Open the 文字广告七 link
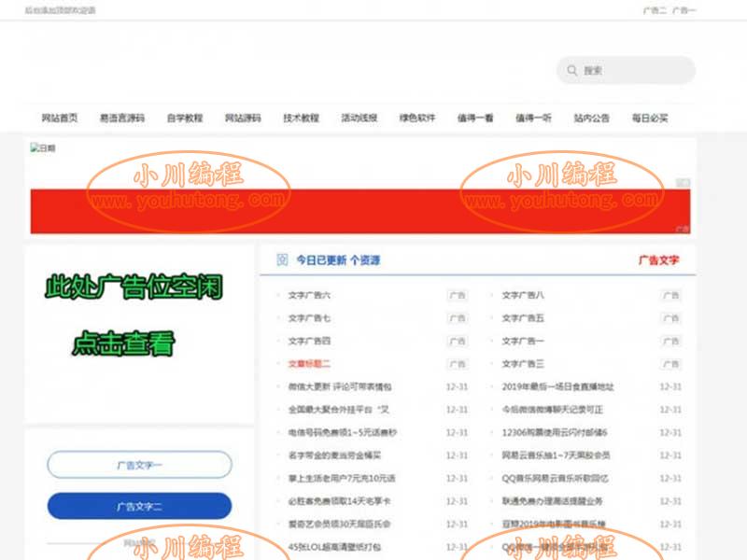 [x=309, y=318]
